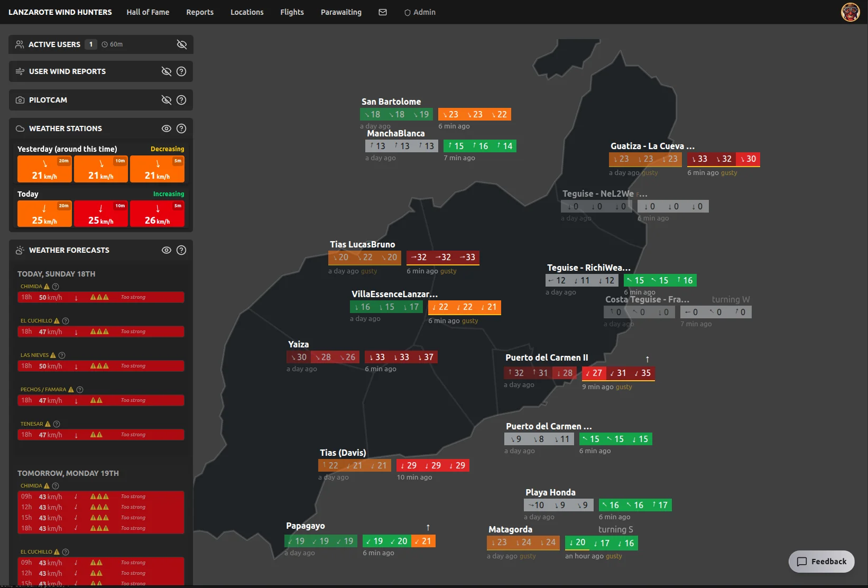This screenshot has height=588, width=868.
Task: Open help for User Wind Reports
Action: coord(181,71)
